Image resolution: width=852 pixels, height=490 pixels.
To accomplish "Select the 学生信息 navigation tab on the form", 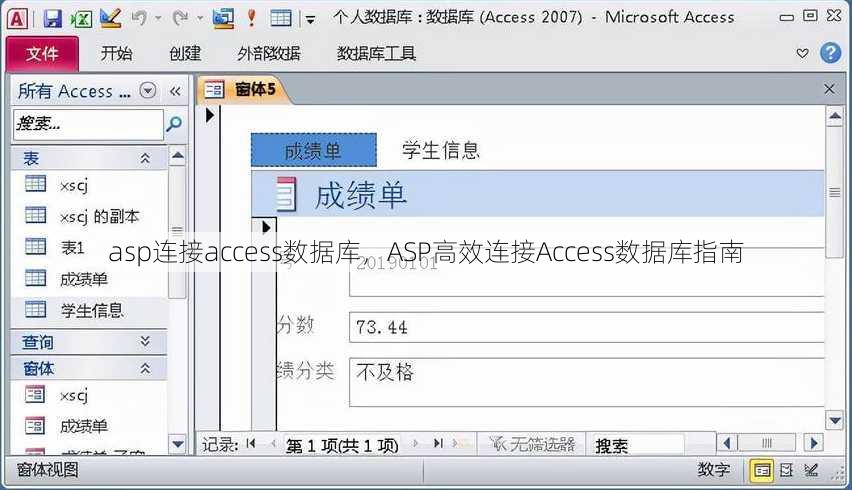I will coord(441,150).
